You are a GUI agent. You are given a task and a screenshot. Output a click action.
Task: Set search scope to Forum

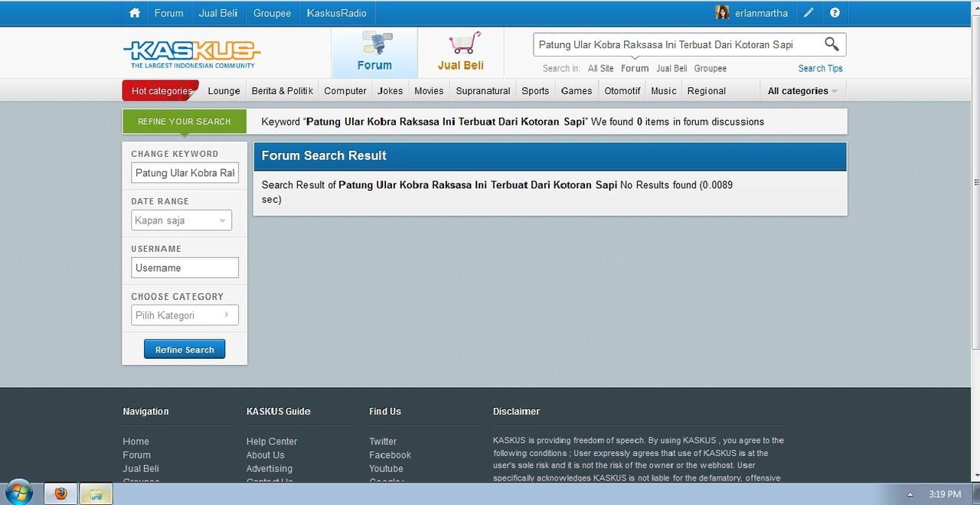click(x=635, y=68)
